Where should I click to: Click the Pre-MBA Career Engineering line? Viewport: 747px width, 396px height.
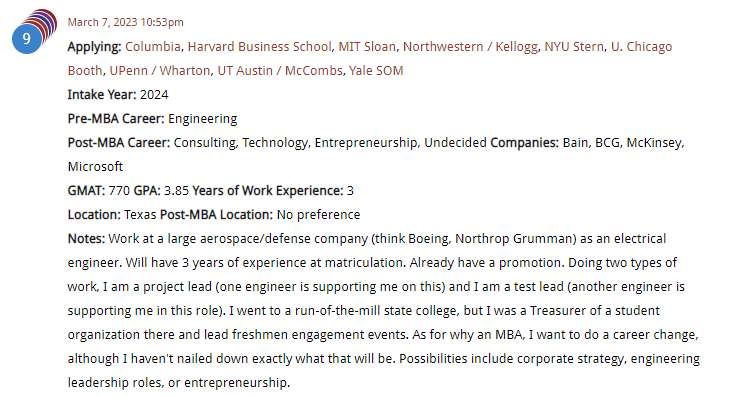click(152, 119)
